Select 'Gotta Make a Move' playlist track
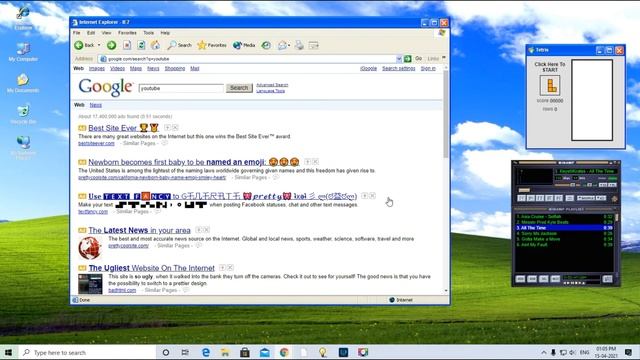 564,239
